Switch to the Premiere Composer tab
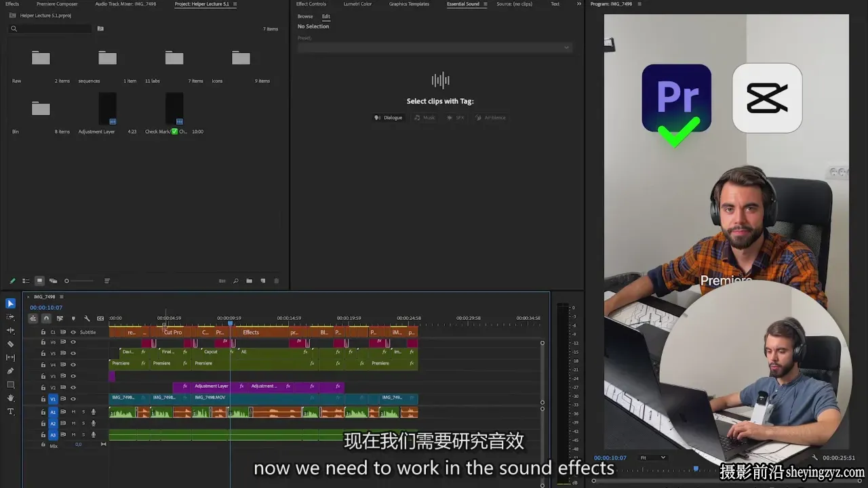The height and width of the screenshot is (488, 868). 57,4
